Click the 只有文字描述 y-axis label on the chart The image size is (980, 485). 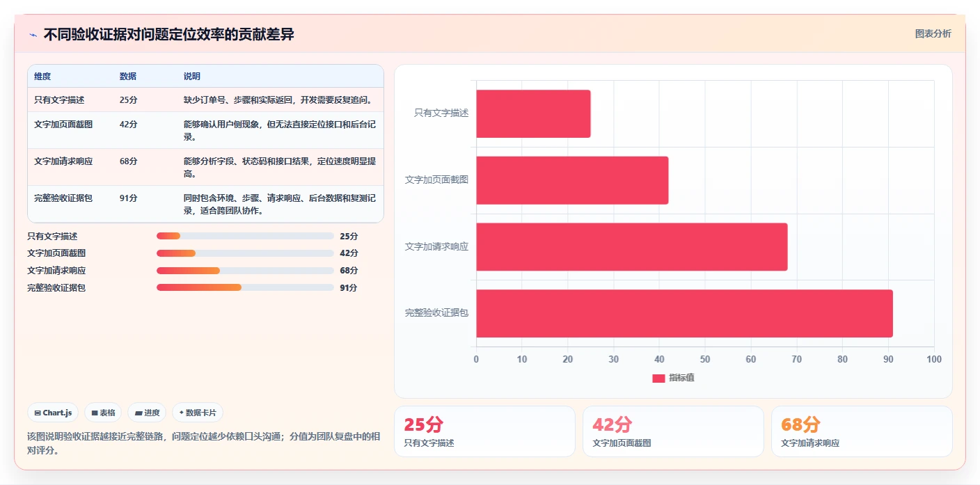(441, 113)
